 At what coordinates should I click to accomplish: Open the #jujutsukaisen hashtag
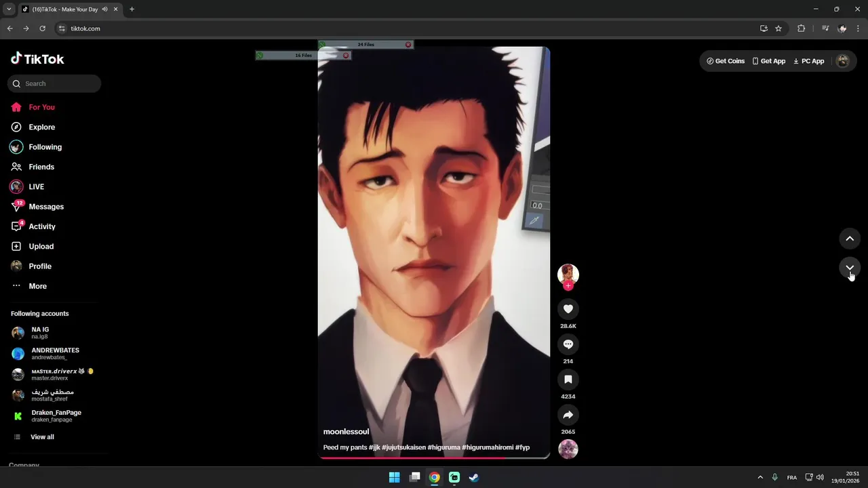tap(403, 447)
